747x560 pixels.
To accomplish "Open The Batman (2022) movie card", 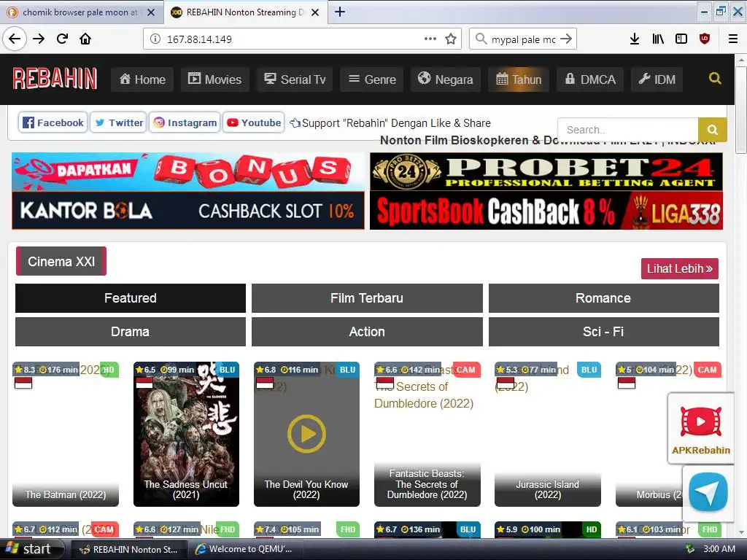I will pos(66,434).
